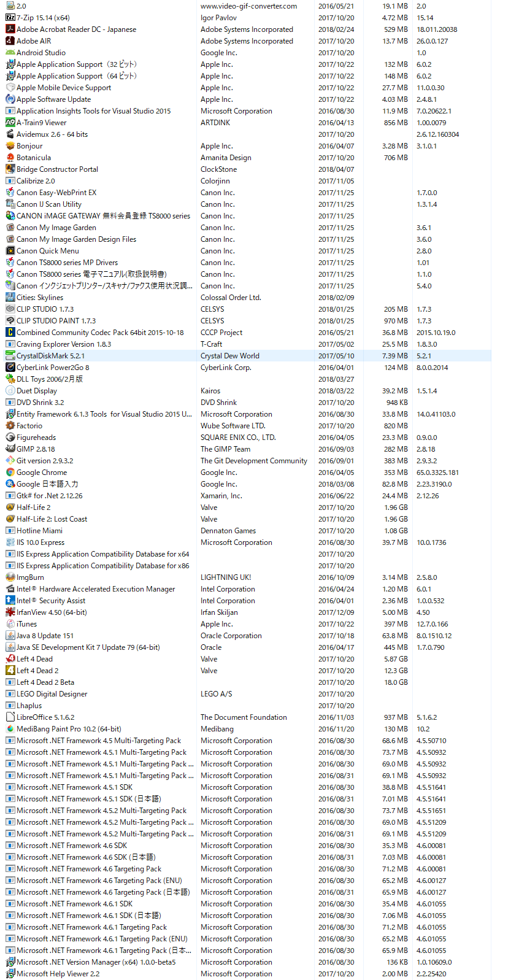Click the Java 8 Update 151 icon
This screenshot has width=519, height=980.
coord(10,635)
